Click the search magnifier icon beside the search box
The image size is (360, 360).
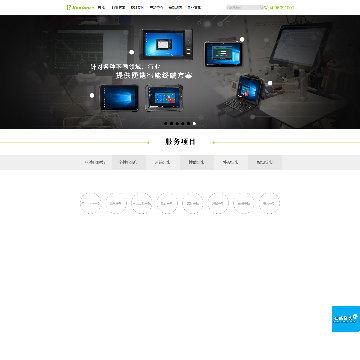(x=262, y=7)
